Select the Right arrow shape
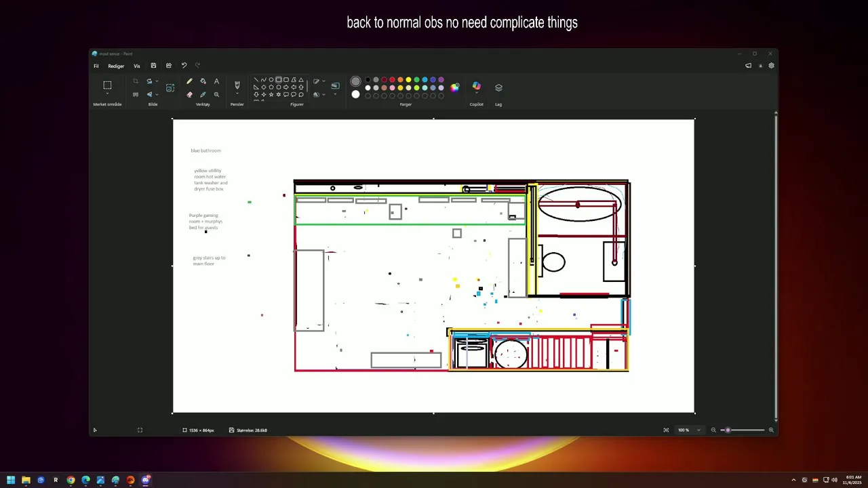Image resolution: width=868 pixels, height=488 pixels. 286,87
